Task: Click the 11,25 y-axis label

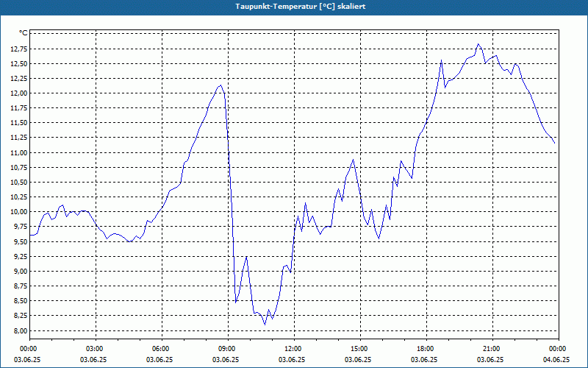Action: (x=20, y=138)
